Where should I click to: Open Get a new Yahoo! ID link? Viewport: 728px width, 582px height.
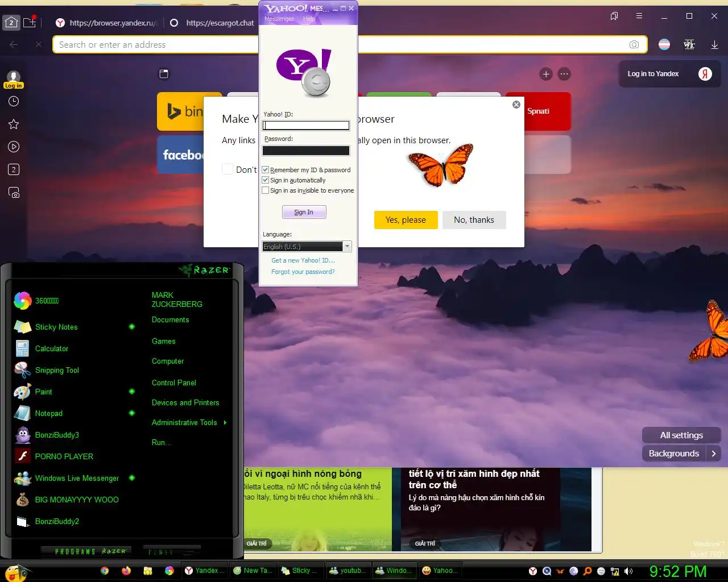coord(303,260)
